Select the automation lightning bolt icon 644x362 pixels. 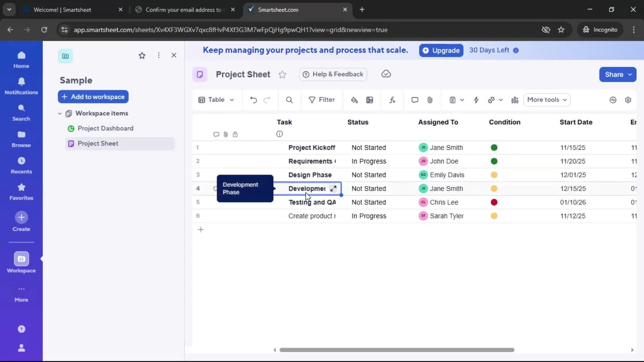(x=477, y=100)
